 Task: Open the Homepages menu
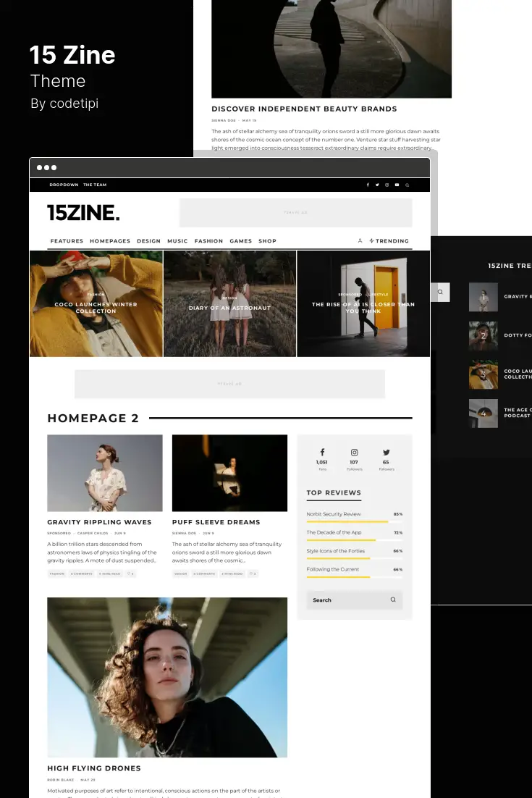pyautogui.click(x=110, y=240)
